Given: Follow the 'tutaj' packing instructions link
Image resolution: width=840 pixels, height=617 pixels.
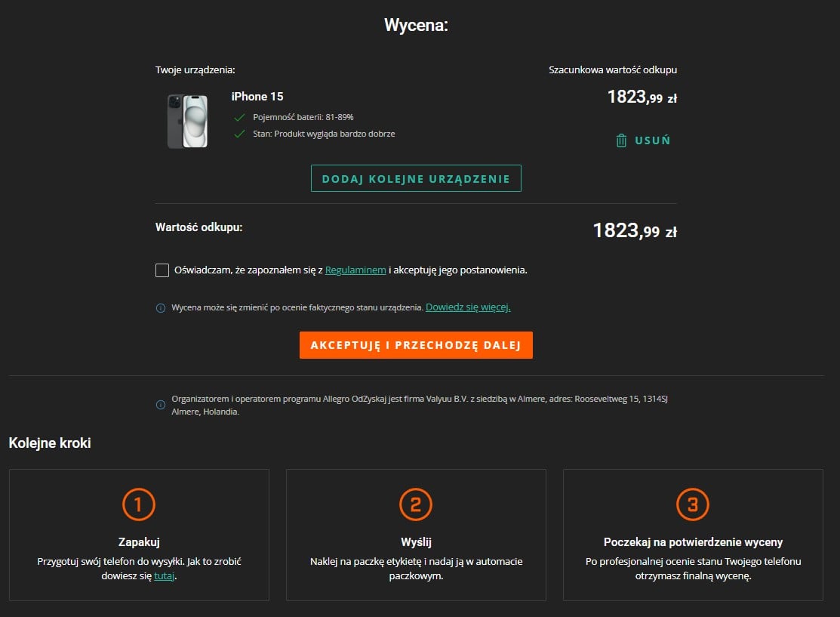Looking at the screenshot, I should point(163,576).
